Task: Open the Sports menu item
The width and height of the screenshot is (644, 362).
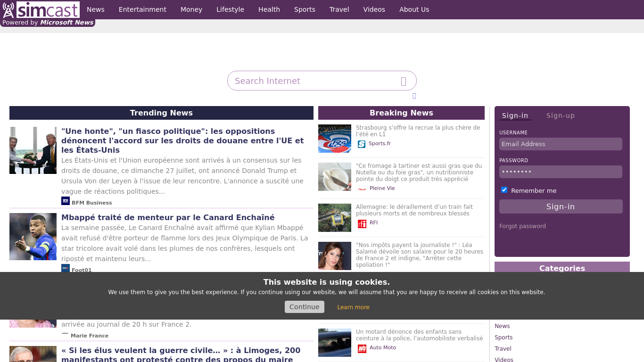Action: [305, 9]
